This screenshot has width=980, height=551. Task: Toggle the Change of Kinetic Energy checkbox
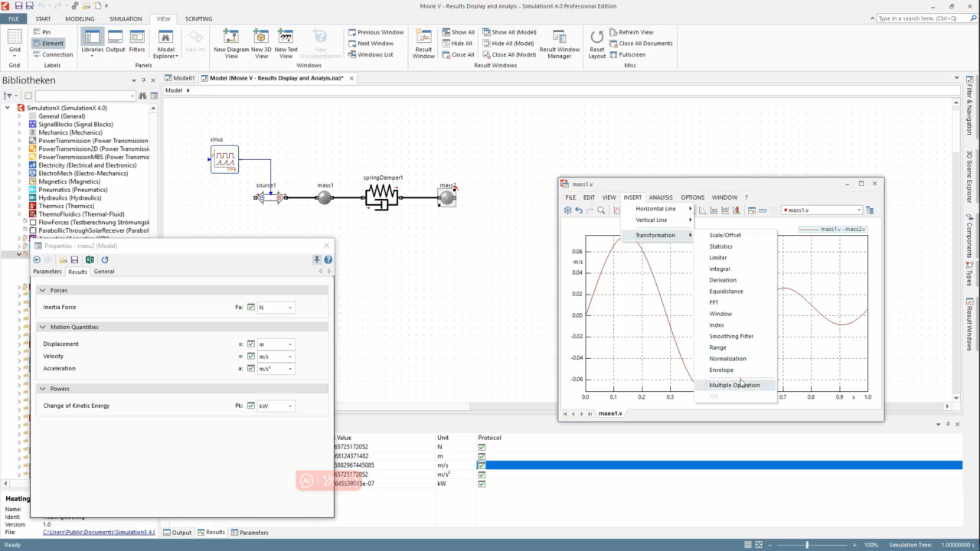(x=250, y=406)
